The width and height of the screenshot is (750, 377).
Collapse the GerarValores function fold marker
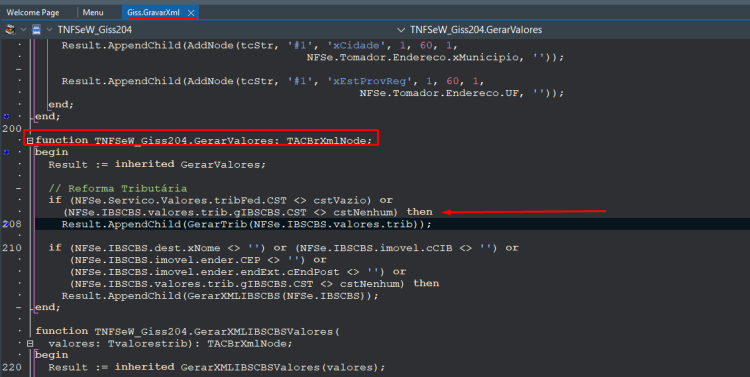(30, 141)
